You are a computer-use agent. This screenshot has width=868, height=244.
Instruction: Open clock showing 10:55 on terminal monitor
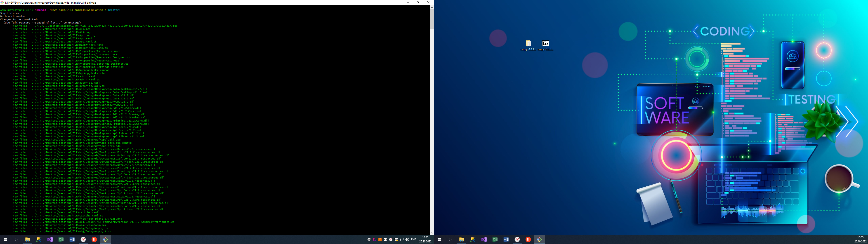[425, 240]
